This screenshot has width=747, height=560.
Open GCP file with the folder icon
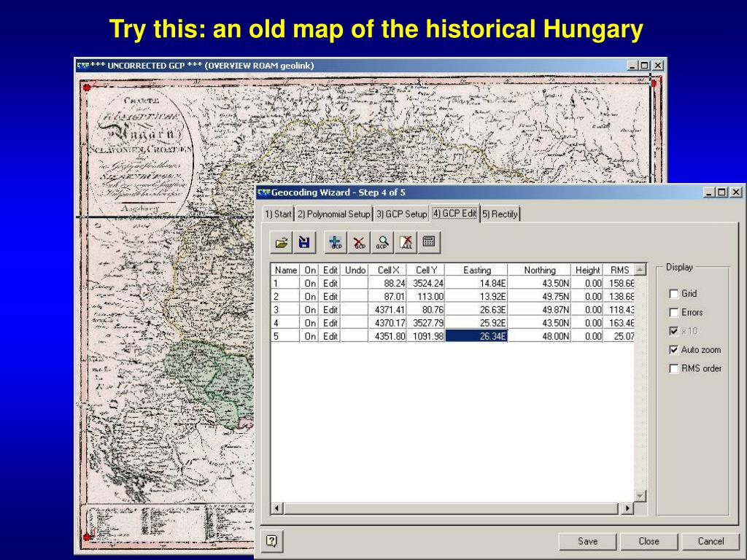click(x=281, y=242)
